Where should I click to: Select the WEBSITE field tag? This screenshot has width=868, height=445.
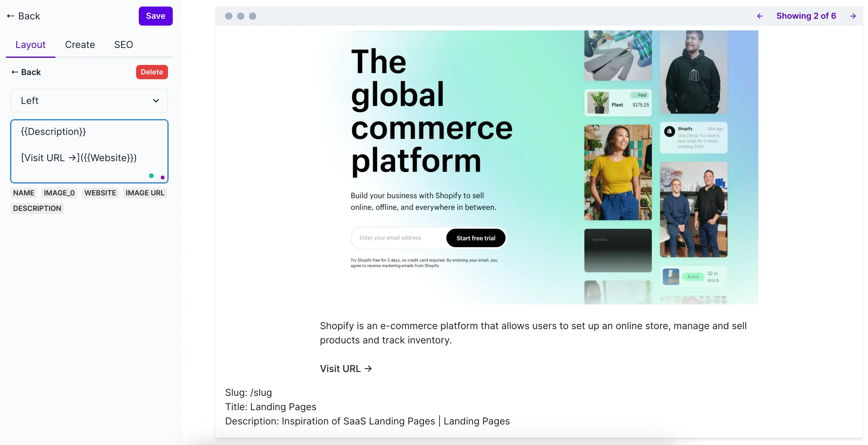[100, 192]
